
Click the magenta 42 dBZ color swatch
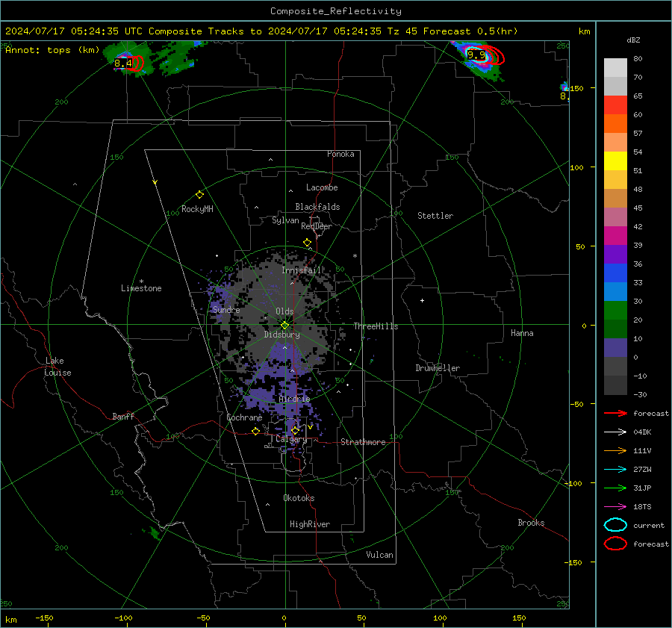coord(615,235)
